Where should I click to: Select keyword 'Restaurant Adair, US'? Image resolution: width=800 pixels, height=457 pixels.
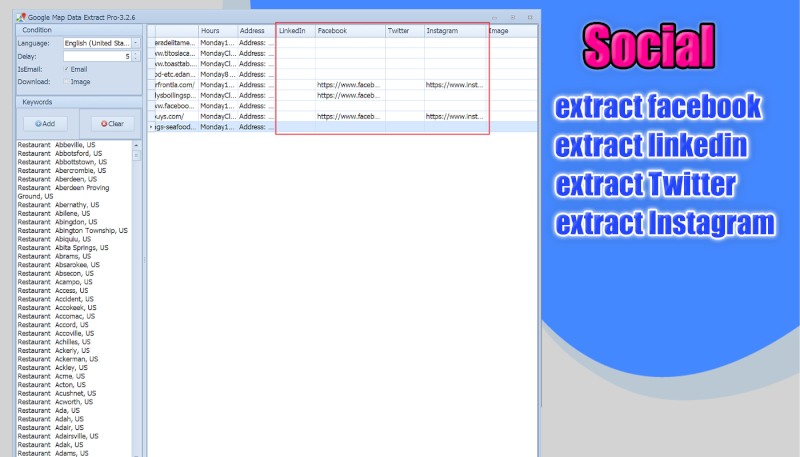(x=51, y=428)
